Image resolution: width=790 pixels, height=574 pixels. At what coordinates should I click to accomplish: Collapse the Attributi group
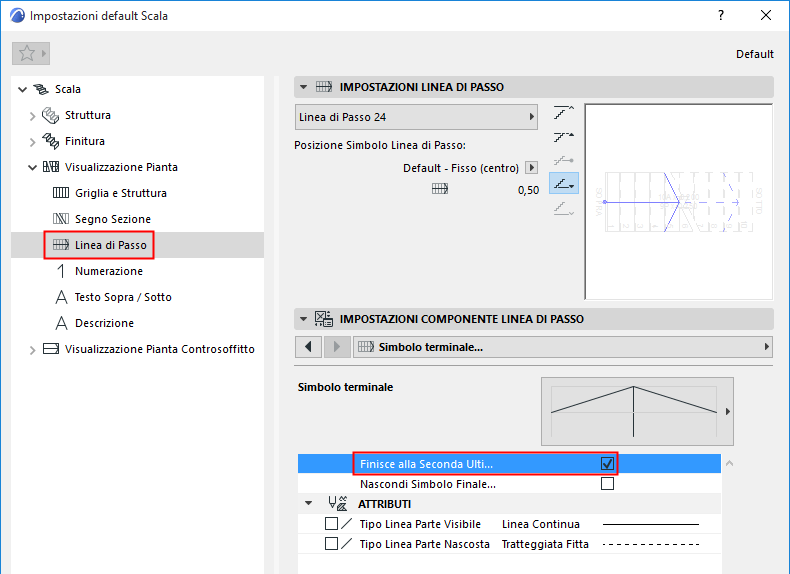coord(309,503)
